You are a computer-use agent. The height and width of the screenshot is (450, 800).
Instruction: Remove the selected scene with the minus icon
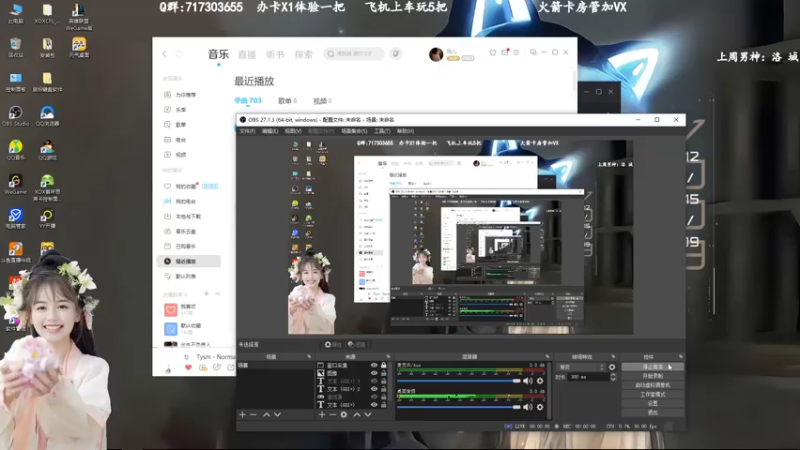coord(254,415)
